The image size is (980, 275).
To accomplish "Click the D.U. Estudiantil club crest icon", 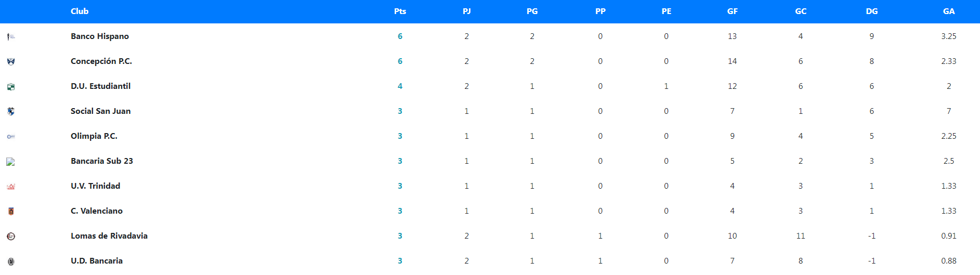I will 11,87.
